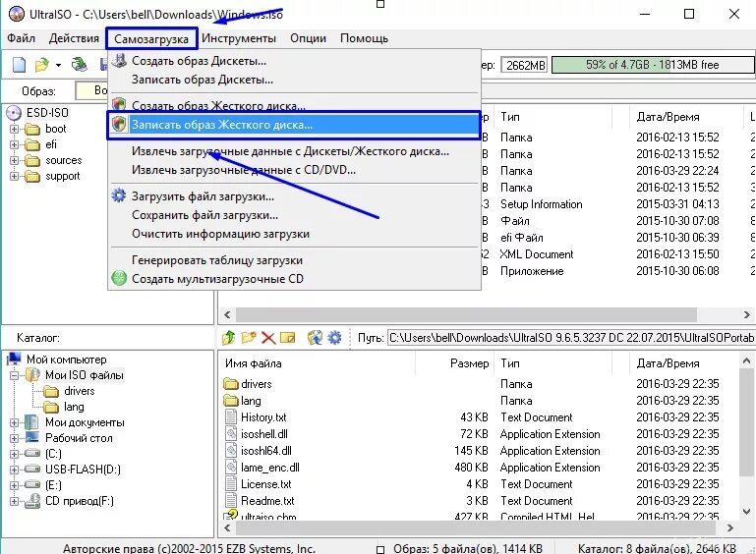Viewport: 756px width, 554px height.
Task: Click the Open image file toolbar icon
Action: point(42,65)
